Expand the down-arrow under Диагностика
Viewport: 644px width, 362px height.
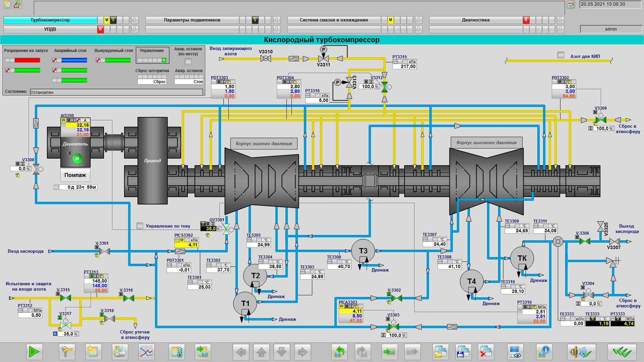tap(560, 29)
